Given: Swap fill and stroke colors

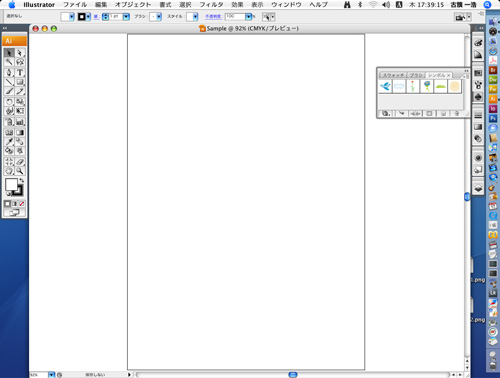Looking at the screenshot, I should tap(22, 180).
